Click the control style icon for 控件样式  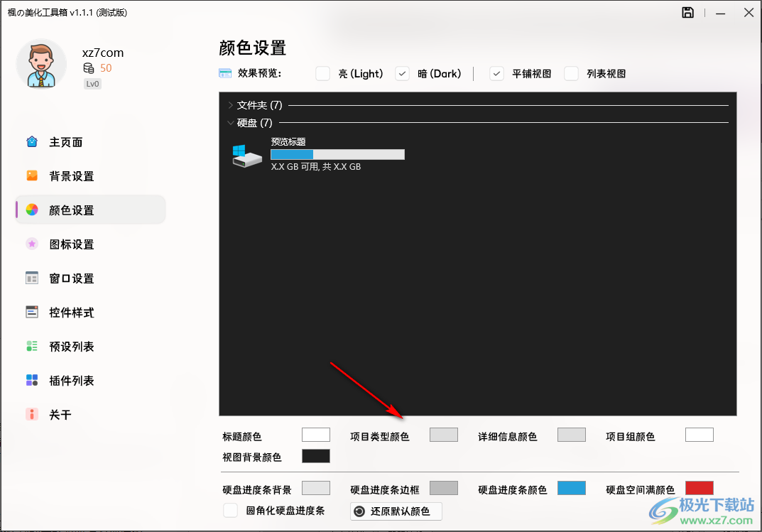32,312
